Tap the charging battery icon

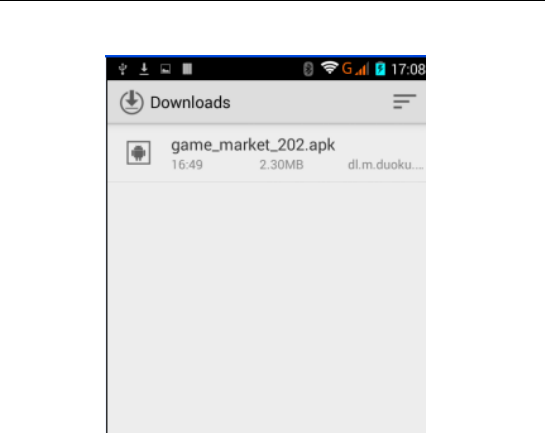381,69
